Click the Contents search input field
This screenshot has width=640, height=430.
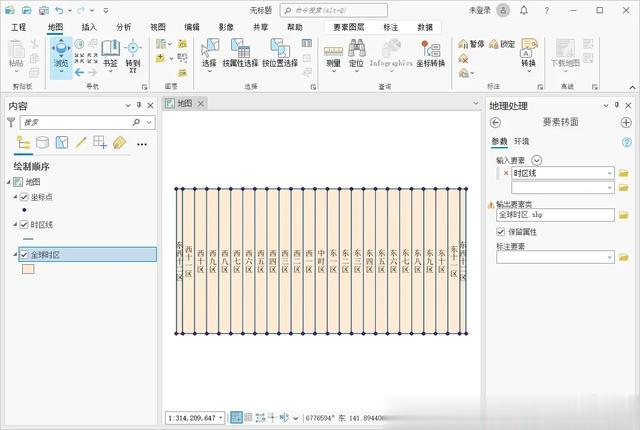[78, 122]
